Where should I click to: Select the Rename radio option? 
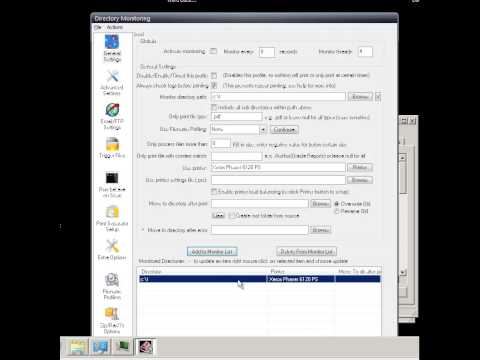(337, 211)
